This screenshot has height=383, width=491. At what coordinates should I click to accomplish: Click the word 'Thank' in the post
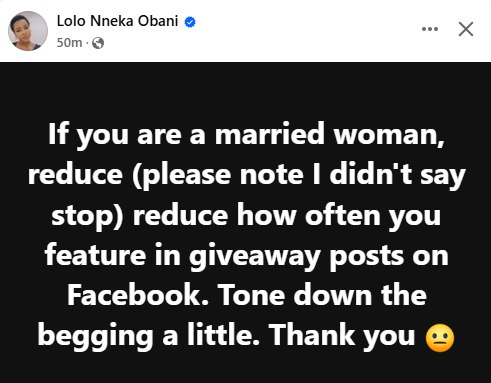pyautogui.click(x=312, y=334)
